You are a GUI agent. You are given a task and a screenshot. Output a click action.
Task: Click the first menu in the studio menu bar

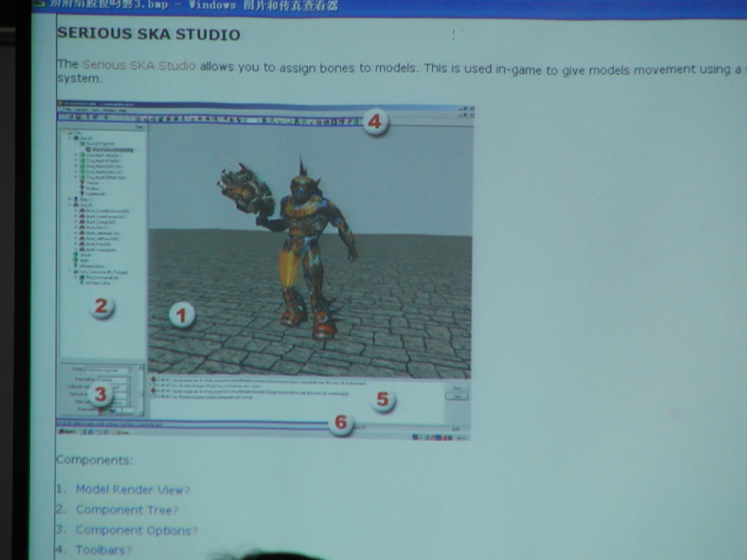pyautogui.click(x=66, y=110)
